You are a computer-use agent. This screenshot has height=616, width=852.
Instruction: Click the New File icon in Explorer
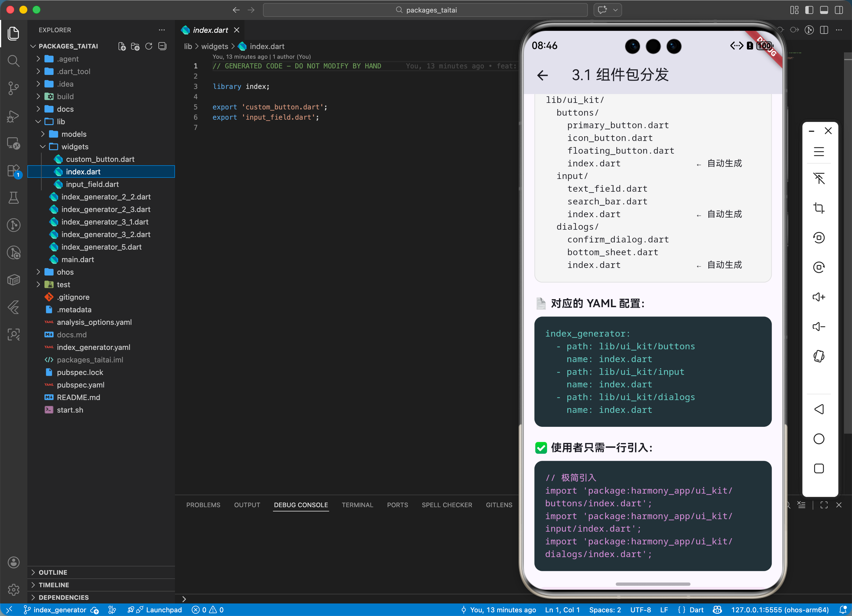click(x=122, y=46)
